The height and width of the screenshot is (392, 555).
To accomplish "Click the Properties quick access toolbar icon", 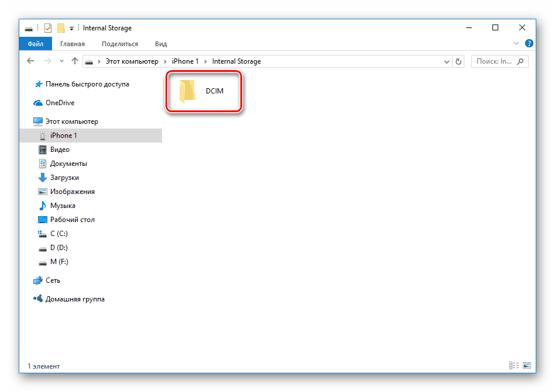I will (x=48, y=28).
